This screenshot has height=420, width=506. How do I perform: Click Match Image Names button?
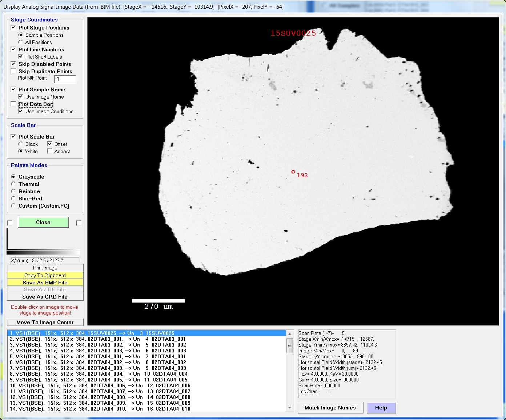tap(330, 408)
